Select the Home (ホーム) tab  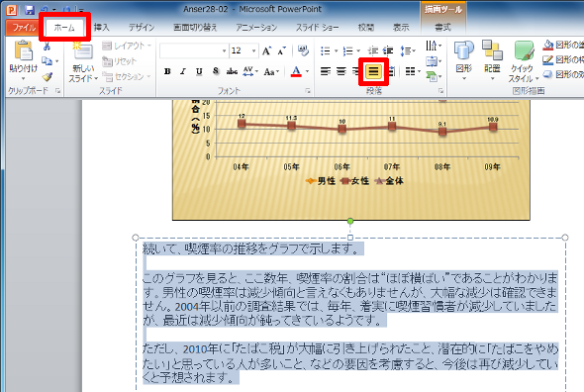pyautogui.click(x=64, y=27)
